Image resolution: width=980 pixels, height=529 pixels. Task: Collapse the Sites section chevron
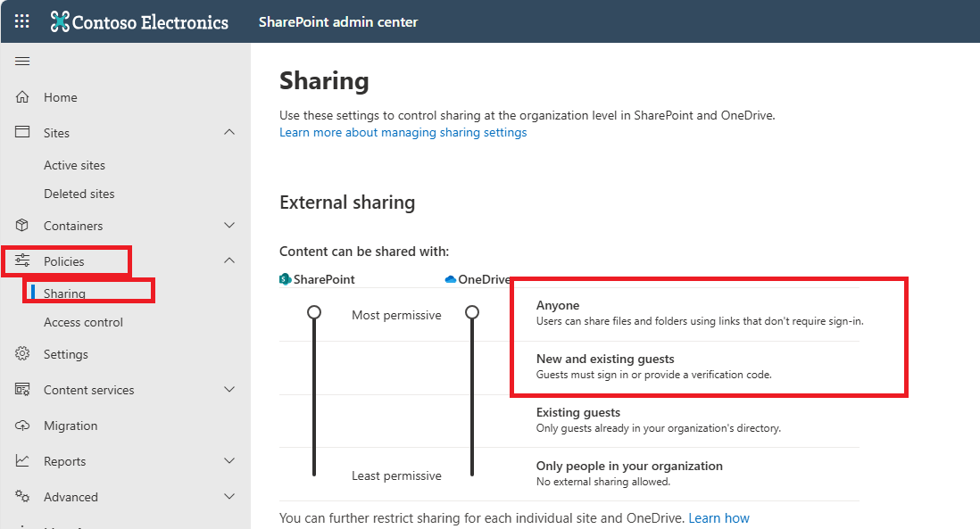click(229, 132)
